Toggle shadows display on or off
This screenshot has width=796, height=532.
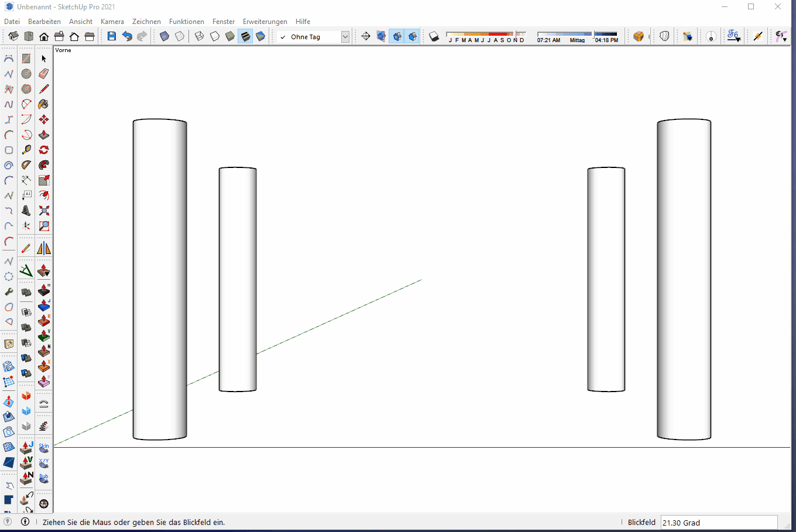click(434, 36)
